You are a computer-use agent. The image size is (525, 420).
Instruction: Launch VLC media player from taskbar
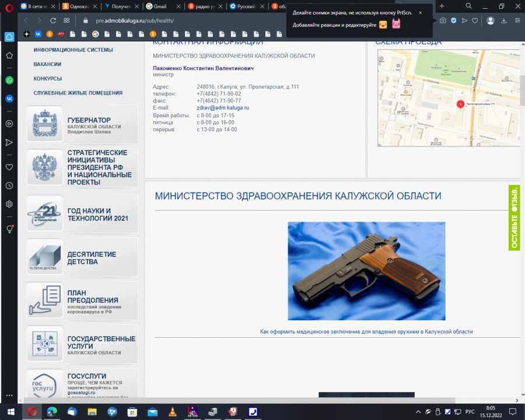(x=172, y=412)
